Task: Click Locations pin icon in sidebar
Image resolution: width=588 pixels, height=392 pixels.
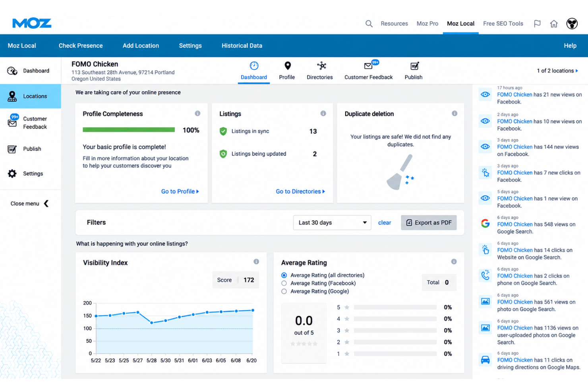Action: (x=12, y=96)
